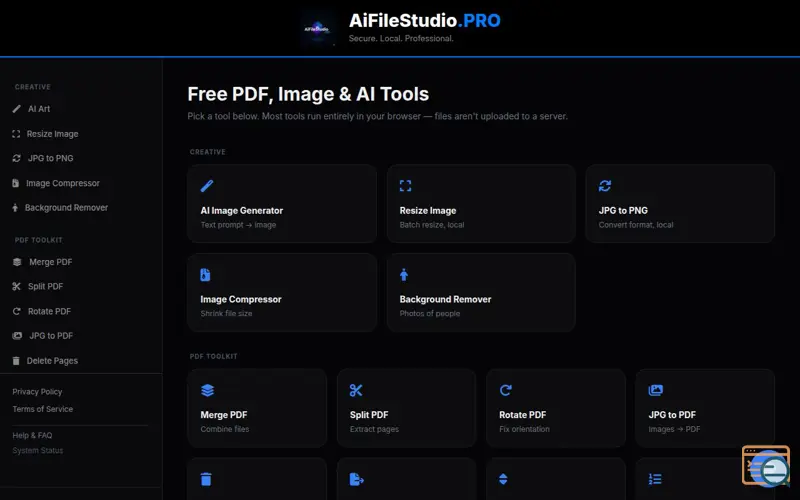Click the up-down sort arrows icon card
800x500 pixels.
pos(503,479)
